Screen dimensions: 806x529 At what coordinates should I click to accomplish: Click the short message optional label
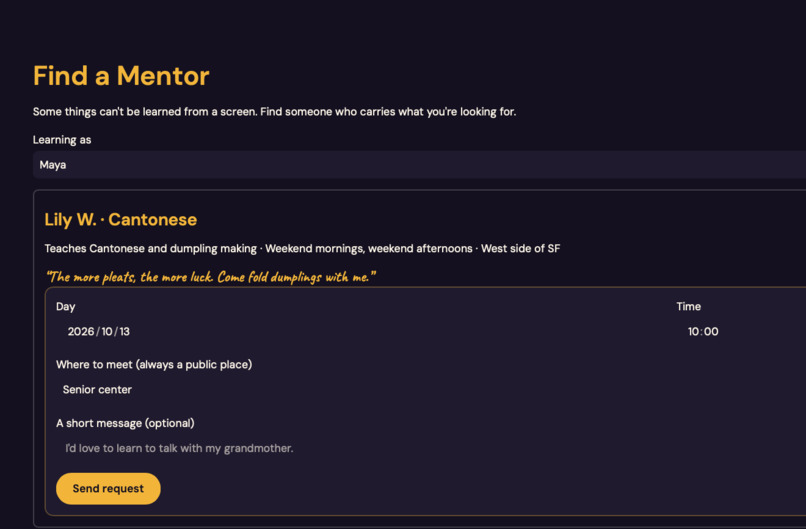tap(125, 423)
